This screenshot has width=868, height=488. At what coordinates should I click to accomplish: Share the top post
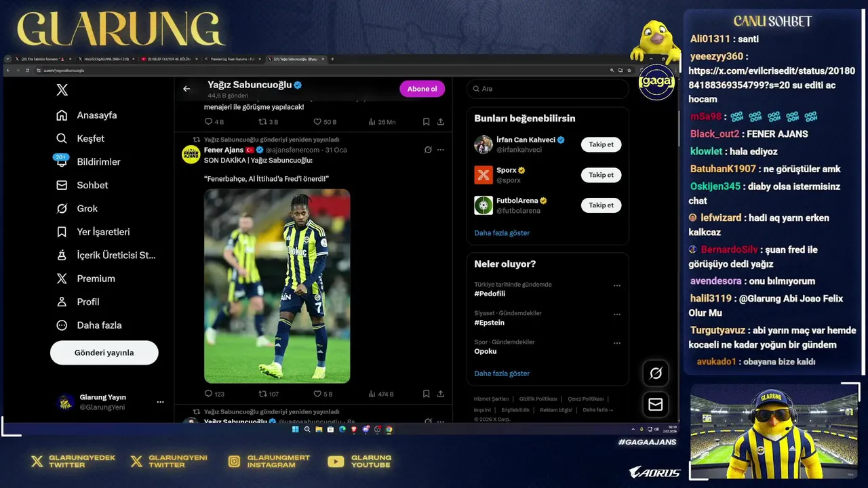(441, 122)
